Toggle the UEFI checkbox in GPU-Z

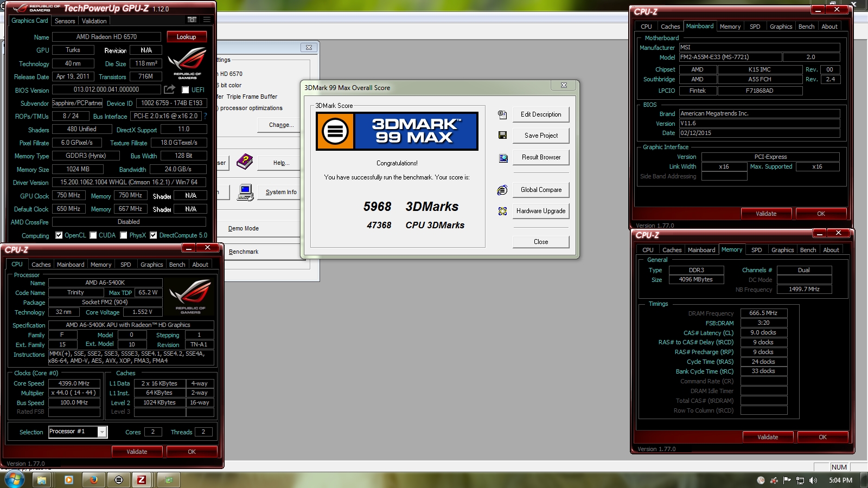pos(185,90)
